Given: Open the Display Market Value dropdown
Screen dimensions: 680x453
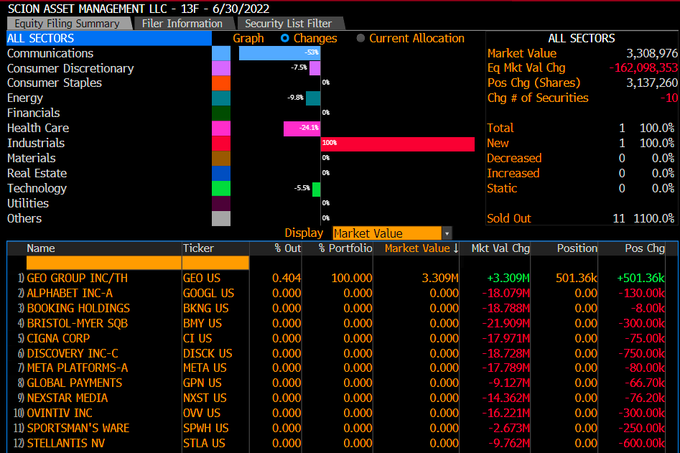Looking at the screenshot, I should pos(392,233).
